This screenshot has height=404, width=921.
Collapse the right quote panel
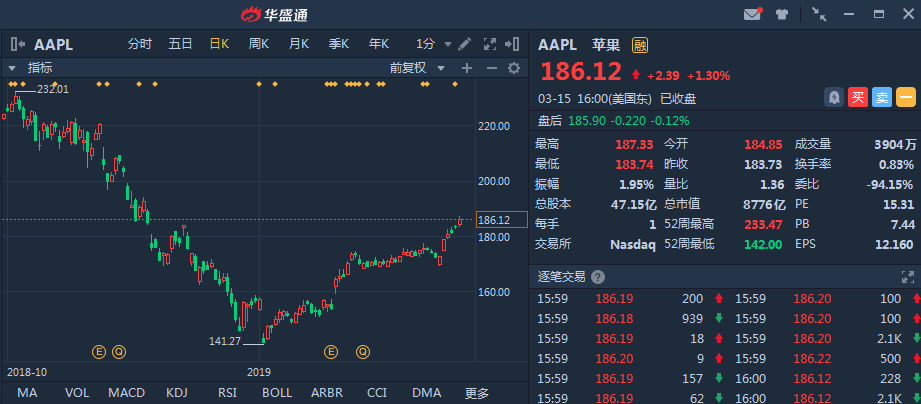(x=513, y=44)
